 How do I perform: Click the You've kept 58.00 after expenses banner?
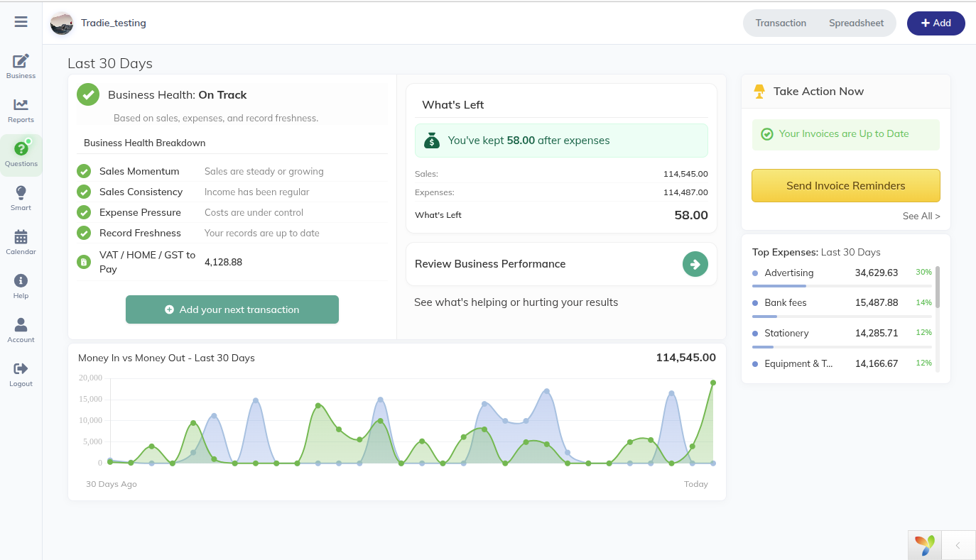coord(561,141)
